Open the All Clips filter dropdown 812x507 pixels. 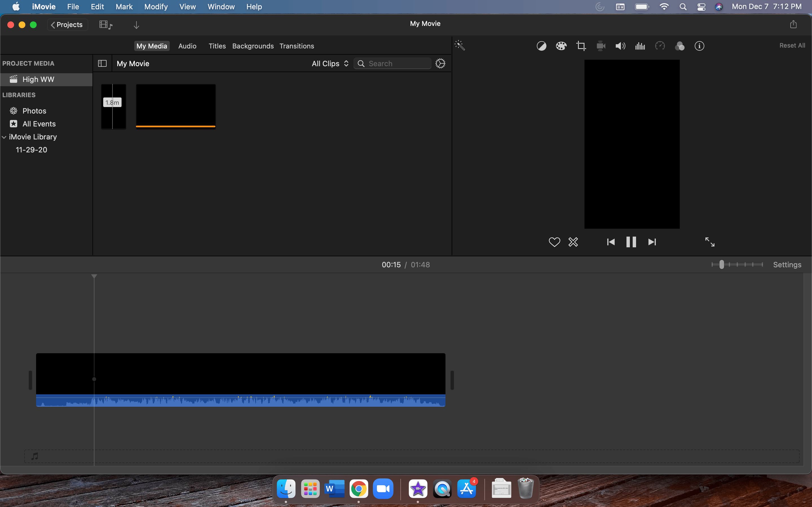tap(330, 63)
